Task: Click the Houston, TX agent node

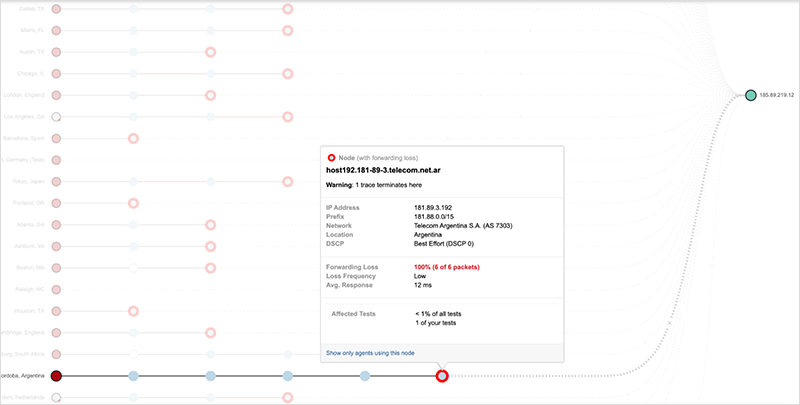Action: point(57,311)
